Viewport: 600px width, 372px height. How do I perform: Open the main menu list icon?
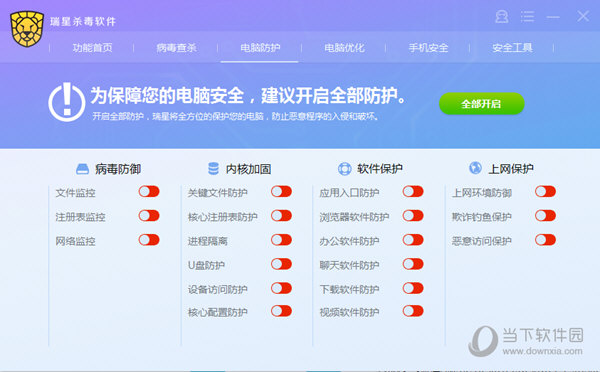(527, 16)
